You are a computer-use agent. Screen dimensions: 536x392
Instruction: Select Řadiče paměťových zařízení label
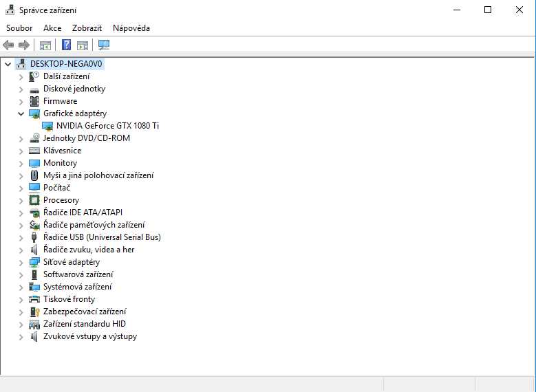[x=94, y=225]
